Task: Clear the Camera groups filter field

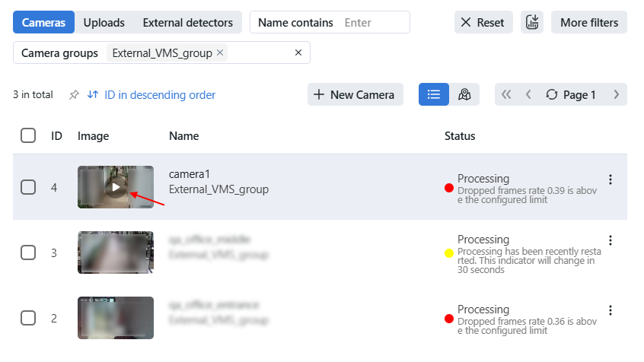Action: point(298,52)
